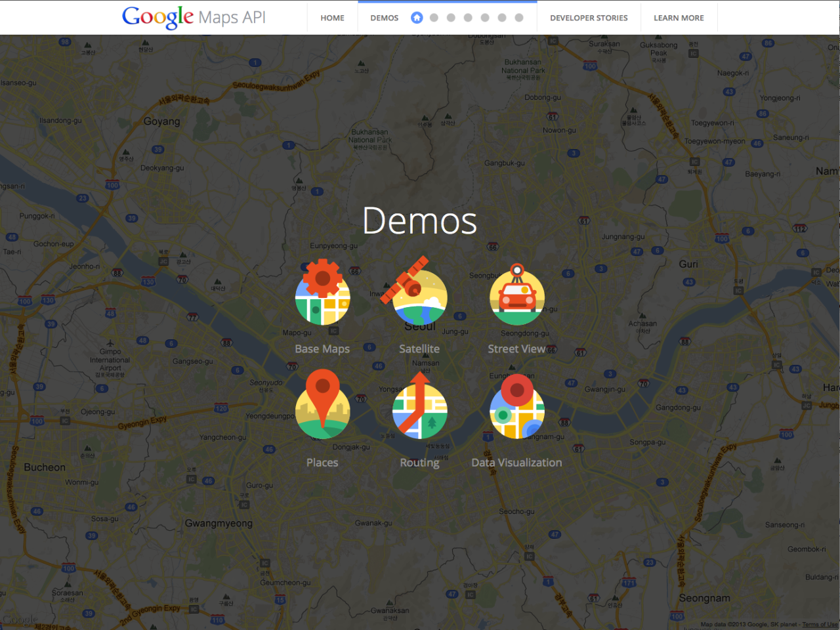840x630 pixels.
Task: Click the Gangdong-gu district label
Action: 678,408
